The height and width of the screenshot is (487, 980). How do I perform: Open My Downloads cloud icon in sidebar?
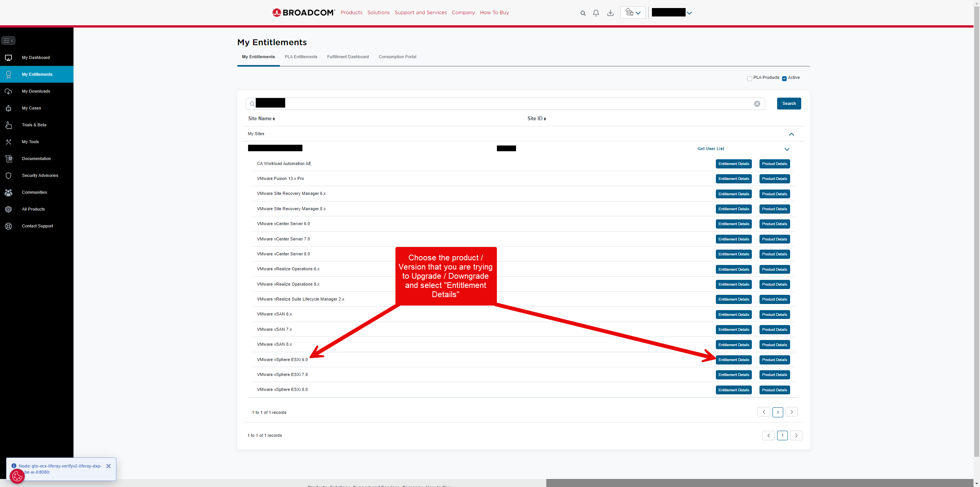[8, 92]
